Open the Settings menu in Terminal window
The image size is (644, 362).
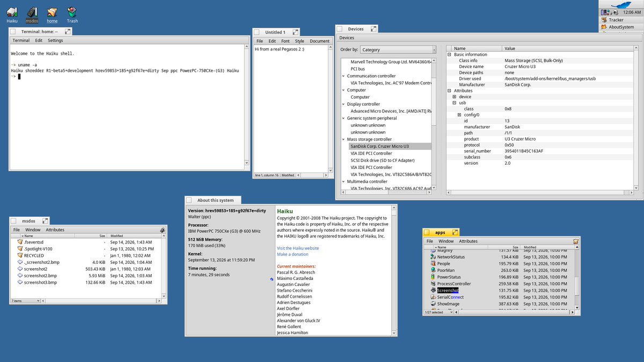click(55, 40)
